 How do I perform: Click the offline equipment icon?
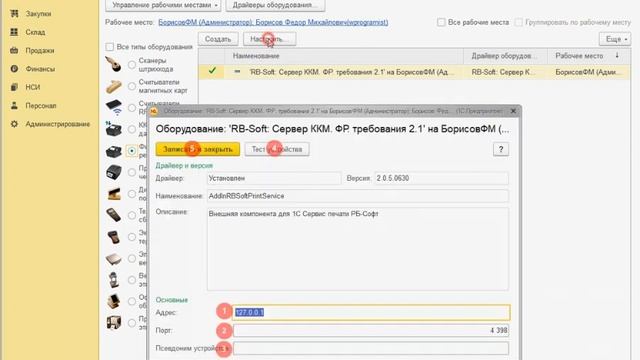tap(113, 301)
